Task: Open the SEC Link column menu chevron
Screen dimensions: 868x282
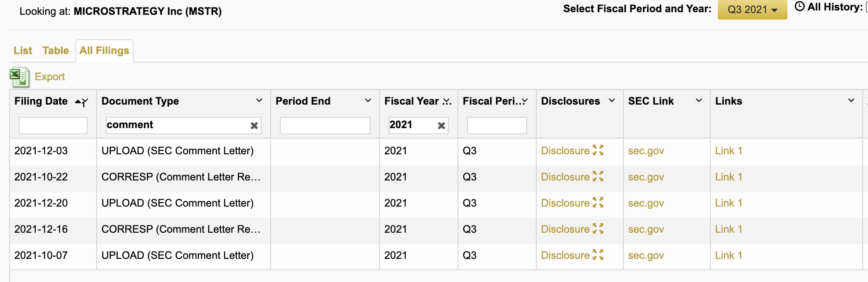Action: click(x=699, y=101)
